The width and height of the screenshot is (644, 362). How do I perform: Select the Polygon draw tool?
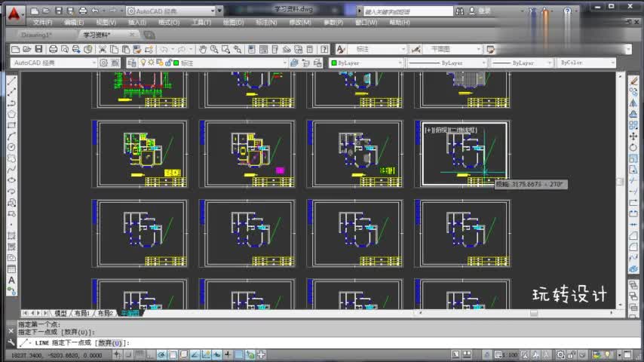(11, 114)
